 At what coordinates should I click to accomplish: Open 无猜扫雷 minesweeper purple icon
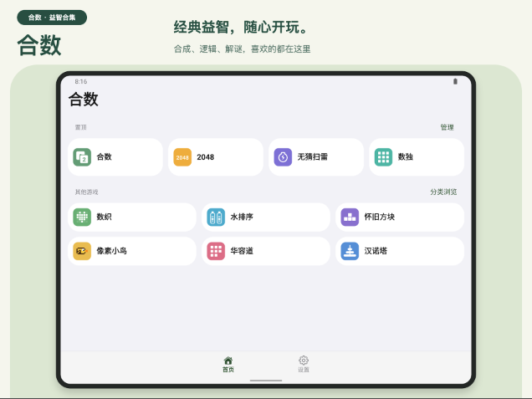(x=283, y=157)
